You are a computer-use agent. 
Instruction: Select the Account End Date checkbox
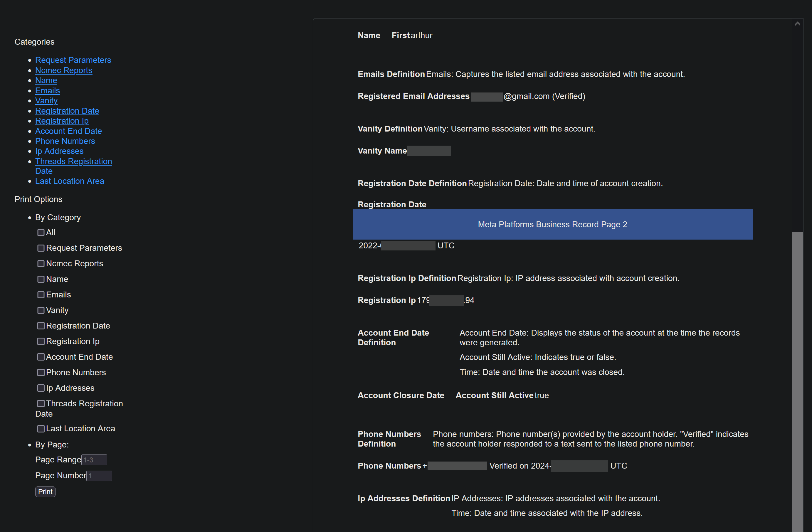[x=41, y=357]
